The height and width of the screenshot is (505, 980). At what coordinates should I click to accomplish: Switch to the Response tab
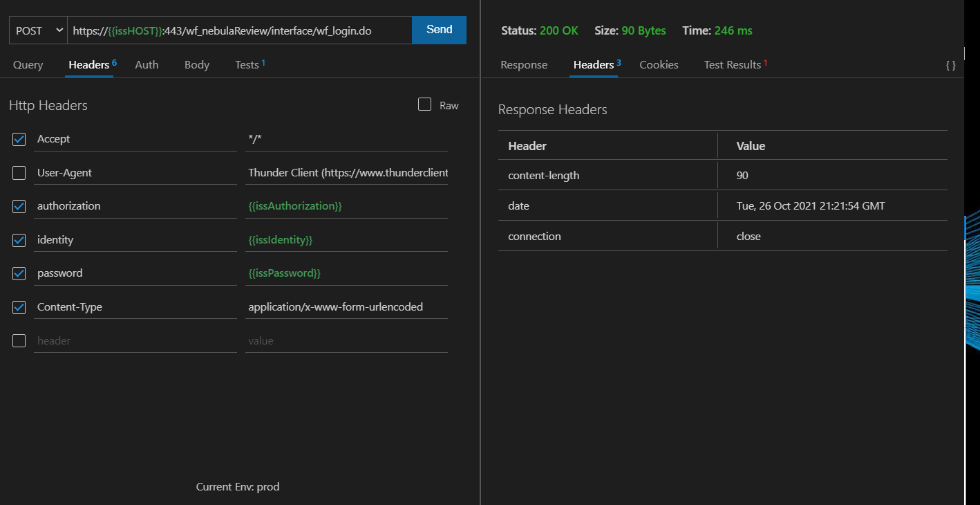pyautogui.click(x=523, y=64)
